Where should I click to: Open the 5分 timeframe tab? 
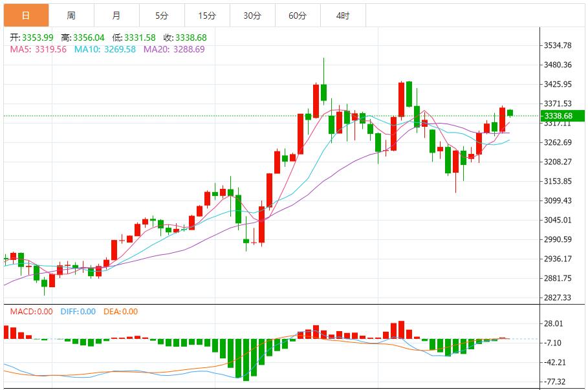pos(162,16)
